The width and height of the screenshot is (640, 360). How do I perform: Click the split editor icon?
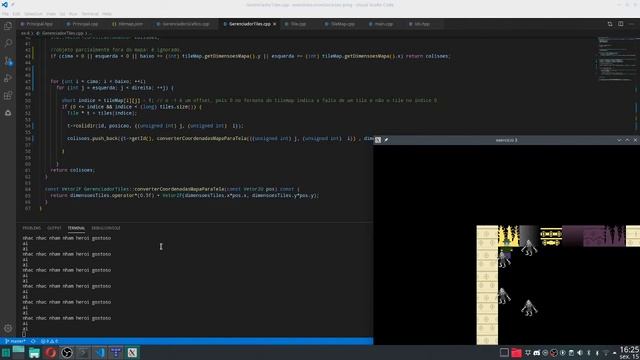pos(620,24)
